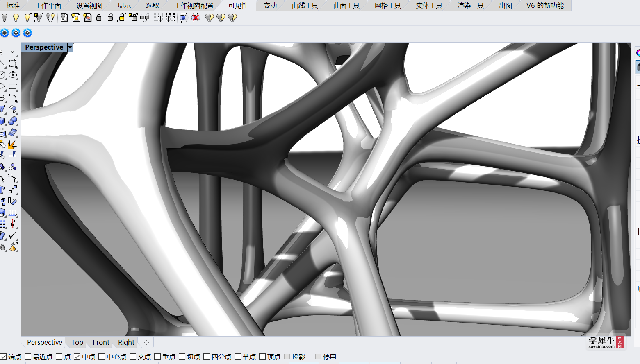Open the 曲面工具 toolbar tab
The width and height of the screenshot is (640, 364).
tap(346, 5)
